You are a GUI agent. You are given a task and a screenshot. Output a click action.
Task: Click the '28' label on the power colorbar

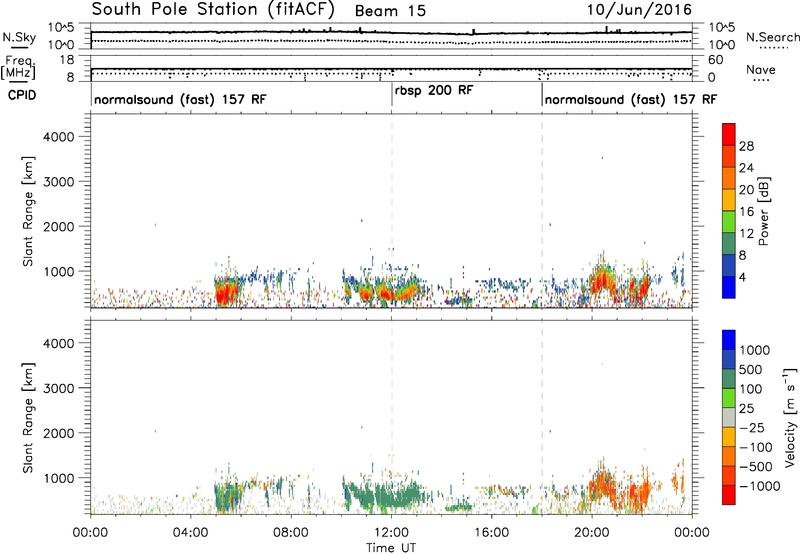746,146
